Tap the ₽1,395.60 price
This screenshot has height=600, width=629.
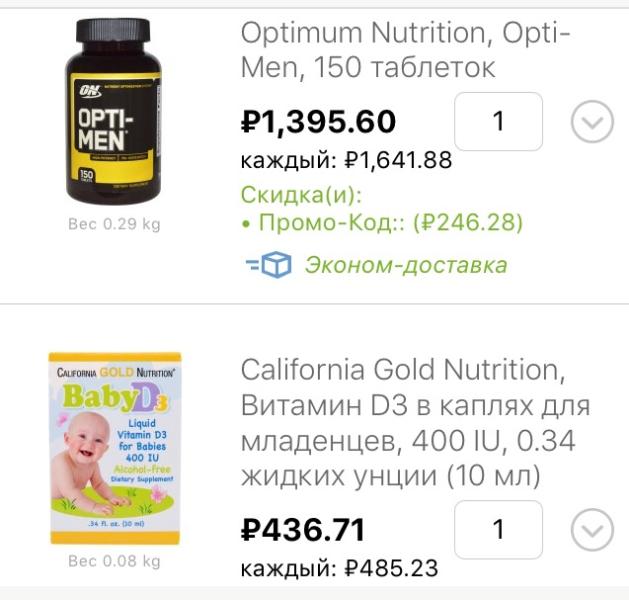(319, 122)
